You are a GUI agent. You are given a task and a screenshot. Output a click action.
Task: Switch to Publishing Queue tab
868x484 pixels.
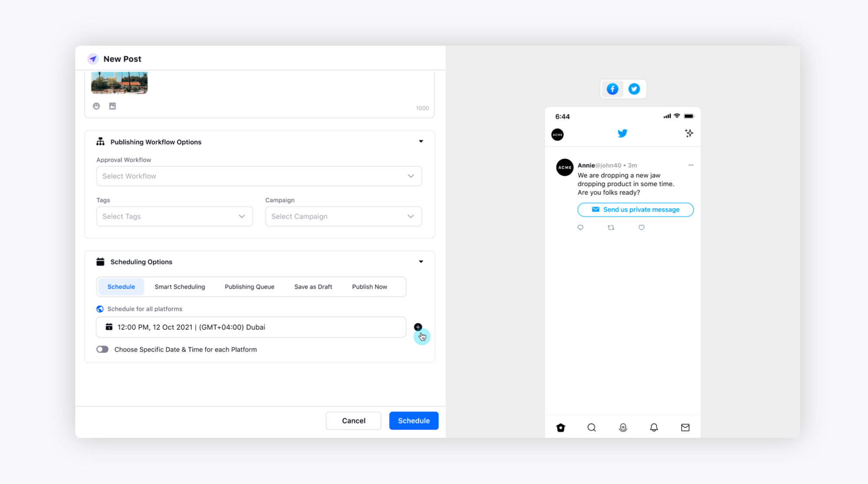(x=249, y=287)
